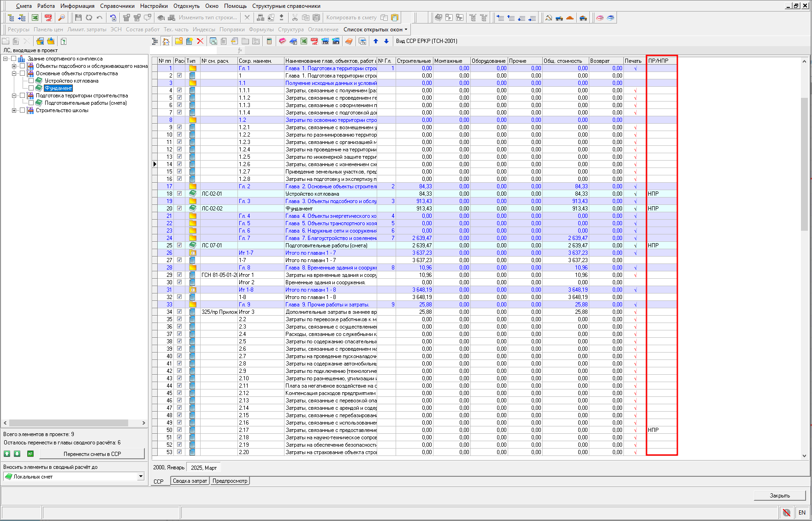The height and width of the screenshot is (521, 812).
Task: Click the green up arrow below project tree
Action: (x=7, y=454)
